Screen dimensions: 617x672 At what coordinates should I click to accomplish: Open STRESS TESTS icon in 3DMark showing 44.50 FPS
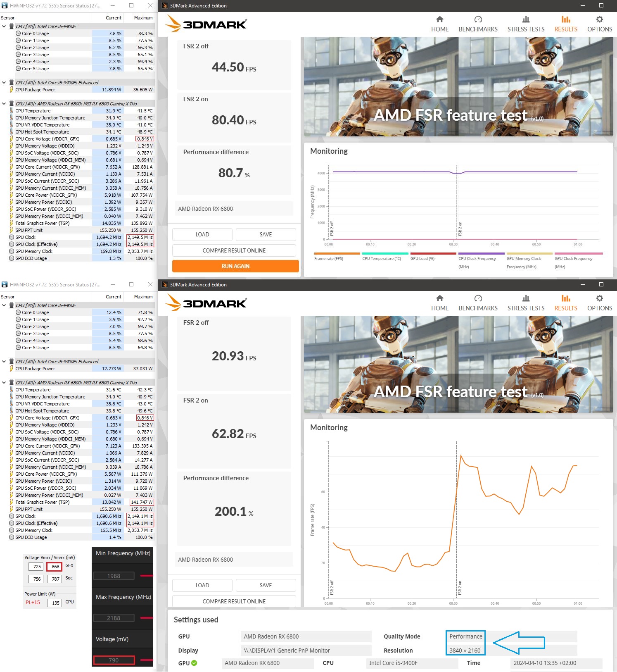[x=526, y=19]
